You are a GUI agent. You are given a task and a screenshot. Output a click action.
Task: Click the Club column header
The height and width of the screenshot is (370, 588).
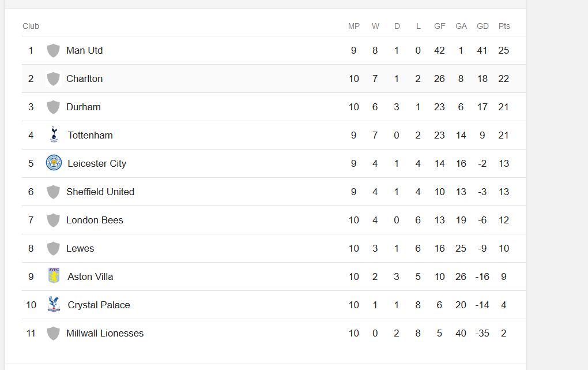tap(31, 26)
